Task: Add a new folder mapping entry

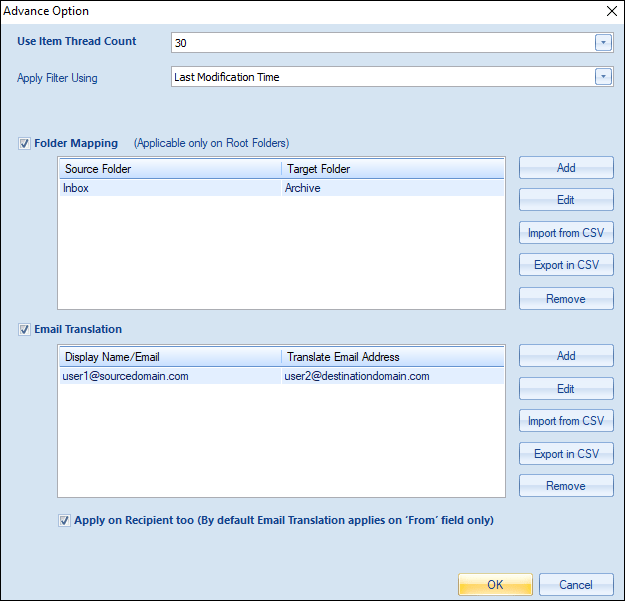Action: [566, 167]
